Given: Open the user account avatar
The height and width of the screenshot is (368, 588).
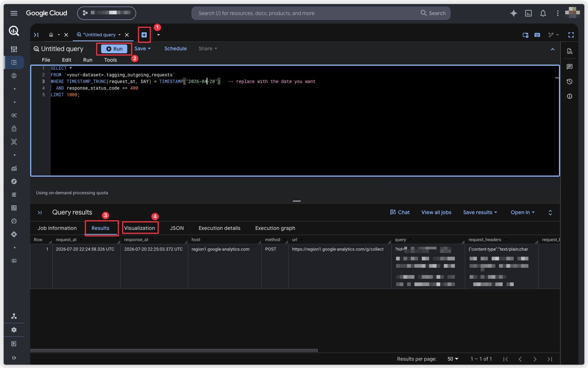Looking at the screenshot, I should (572, 13).
